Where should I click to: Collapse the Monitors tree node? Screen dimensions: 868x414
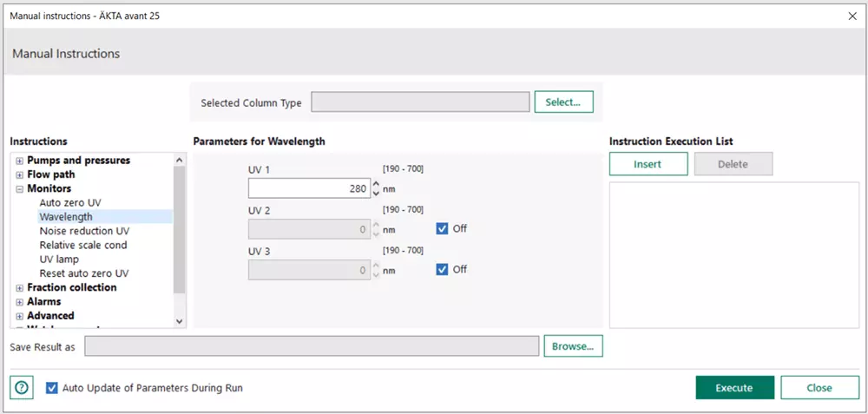pyautogui.click(x=19, y=188)
